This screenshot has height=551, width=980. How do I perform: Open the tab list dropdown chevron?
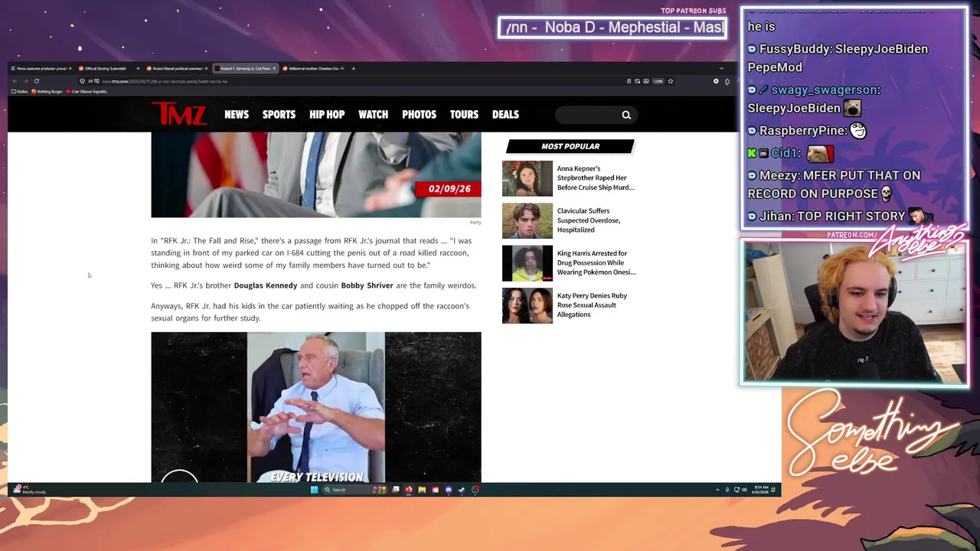(721, 68)
